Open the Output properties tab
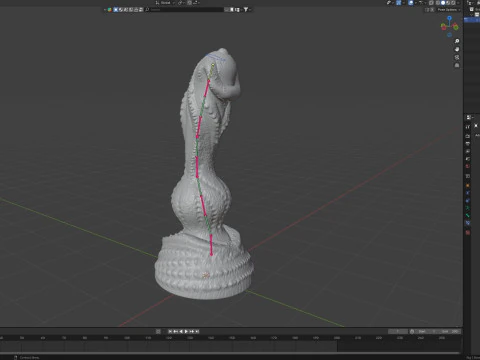The height and width of the screenshot is (360, 480). click(468, 144)
